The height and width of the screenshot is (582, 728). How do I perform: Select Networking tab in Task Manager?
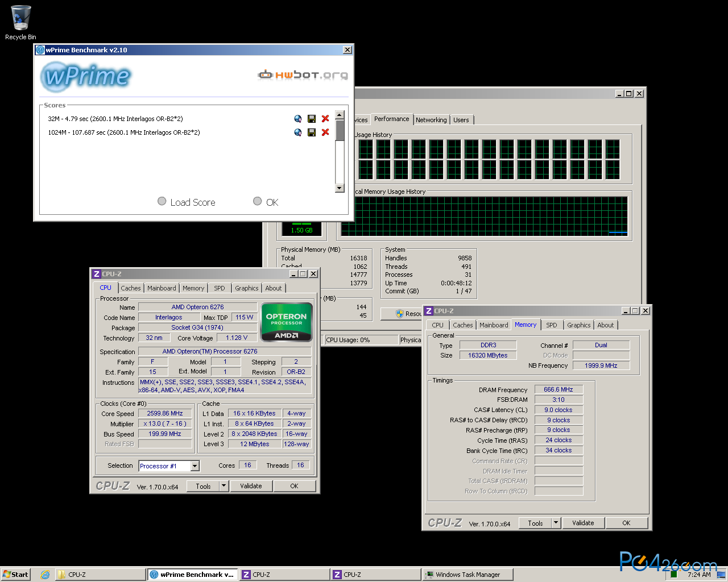point(431,120)
